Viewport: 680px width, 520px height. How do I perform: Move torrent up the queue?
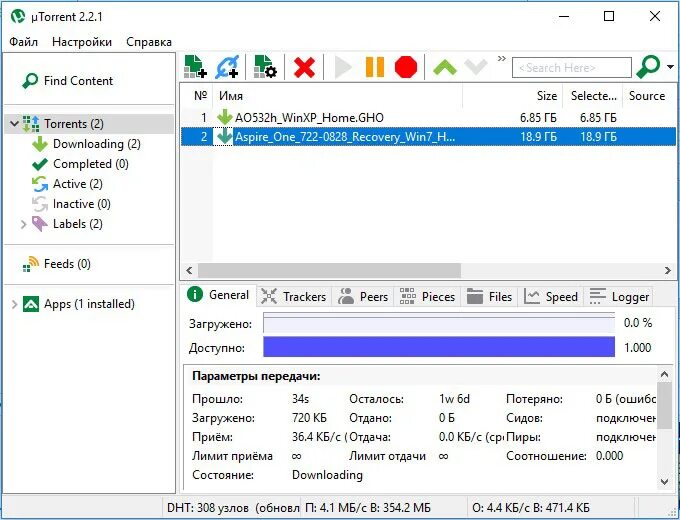click(x=445, y=68)
